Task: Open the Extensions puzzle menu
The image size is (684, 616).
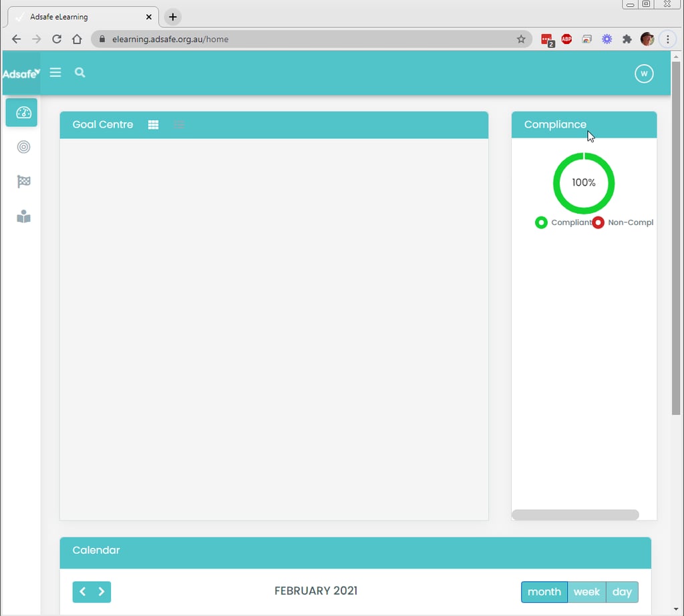Action: click(627, 39)
